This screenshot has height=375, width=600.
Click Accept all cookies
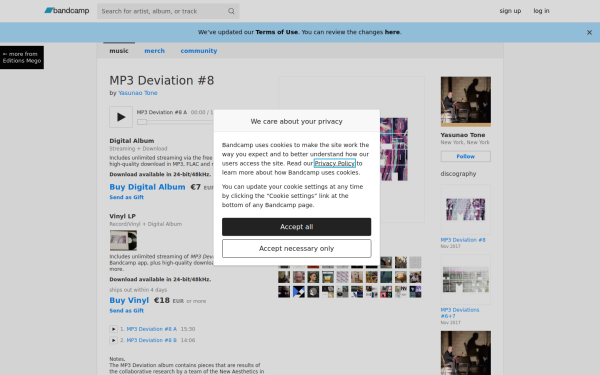pos(297,227)
